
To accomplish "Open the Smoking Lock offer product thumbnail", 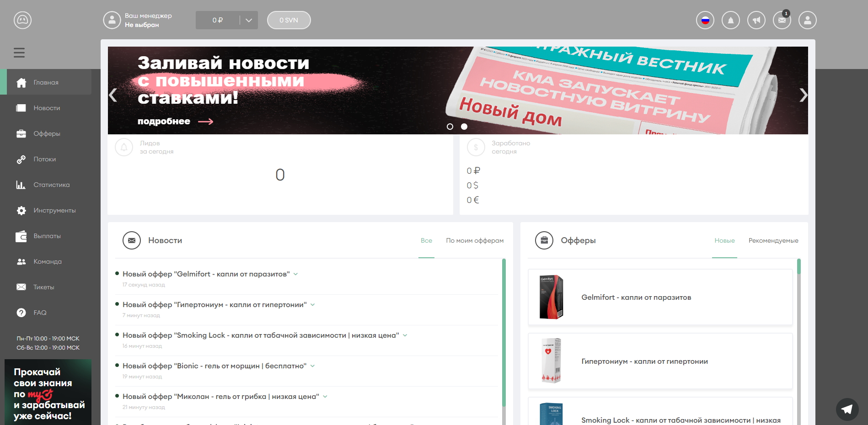I will pyautogui.click(x=551, y=414).
